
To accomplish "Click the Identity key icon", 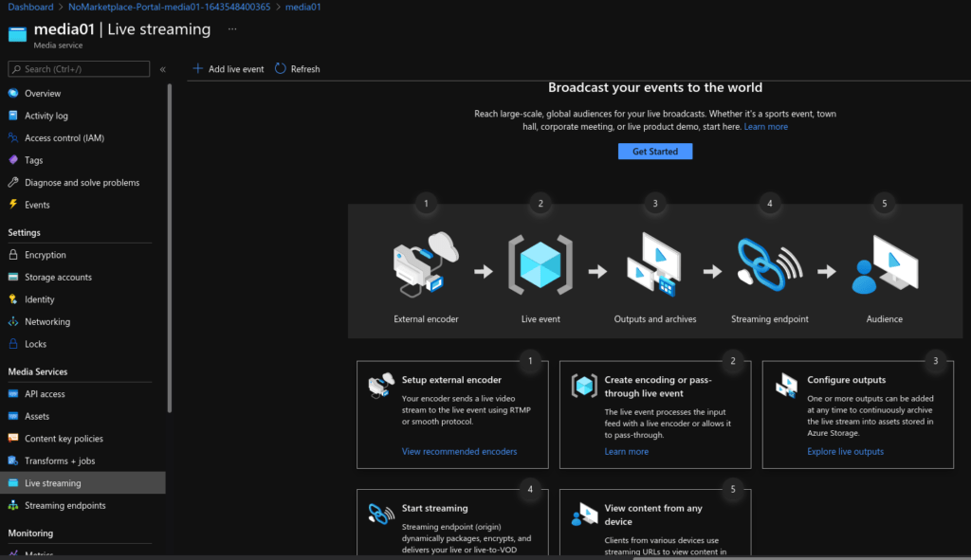I will 13,298.
